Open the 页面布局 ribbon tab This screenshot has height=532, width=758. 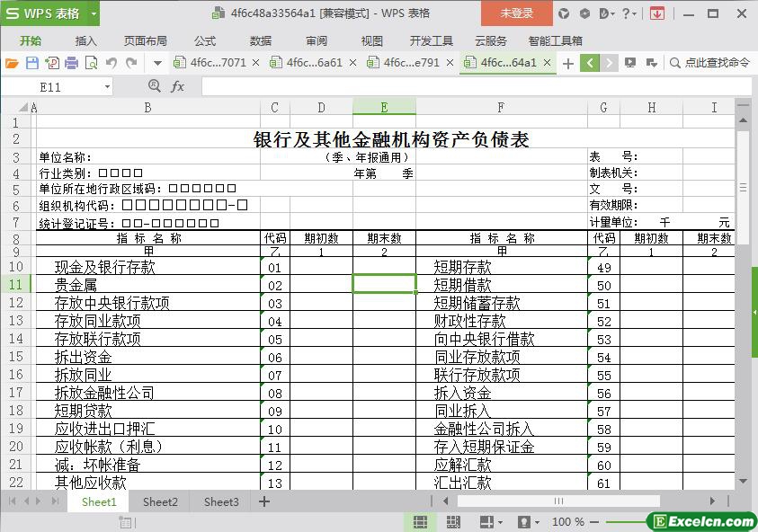pos(145,41)
